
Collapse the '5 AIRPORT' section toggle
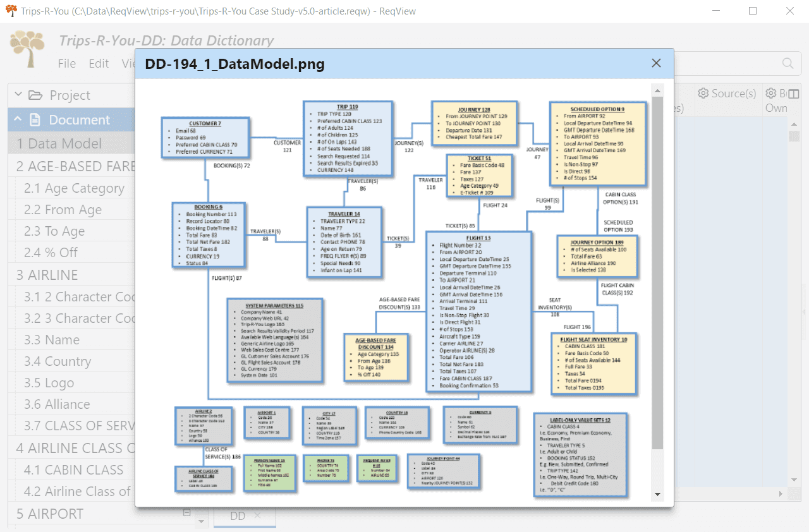[x=186, y=512]
